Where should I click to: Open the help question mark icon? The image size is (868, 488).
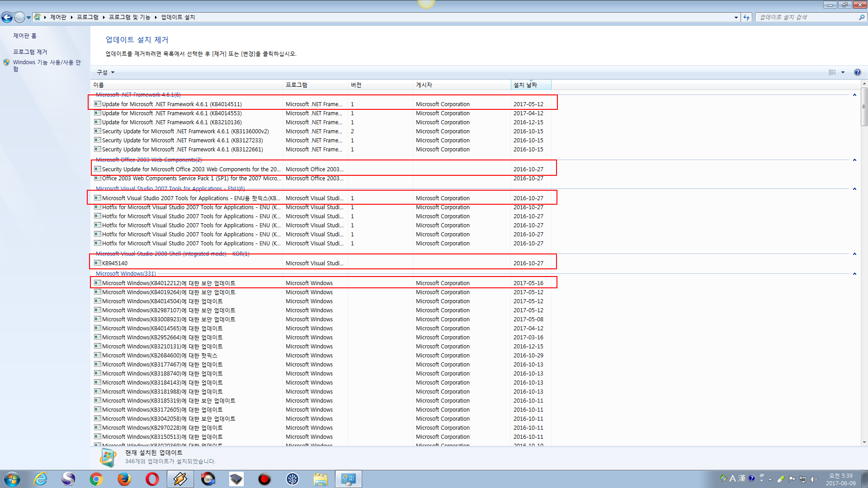point(858,72)
